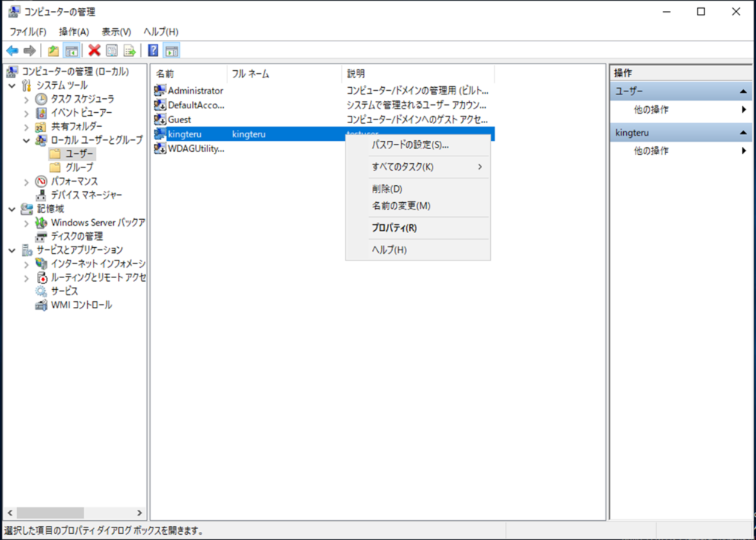Screen dimensions: 756x540
Task: Click the blue question mark help icon
Action: pyautogui.click(x=153, y=50)
